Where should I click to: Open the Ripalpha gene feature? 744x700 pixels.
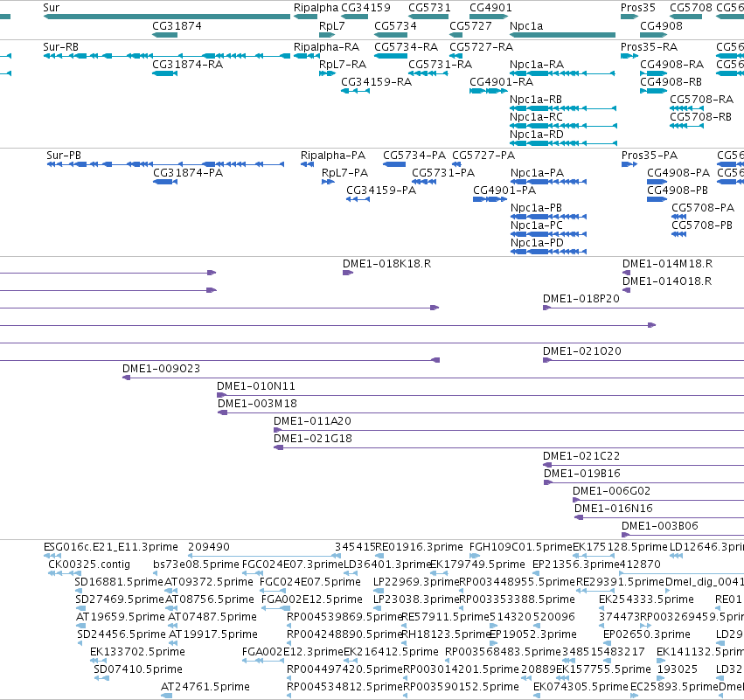(x=305, y=17)
